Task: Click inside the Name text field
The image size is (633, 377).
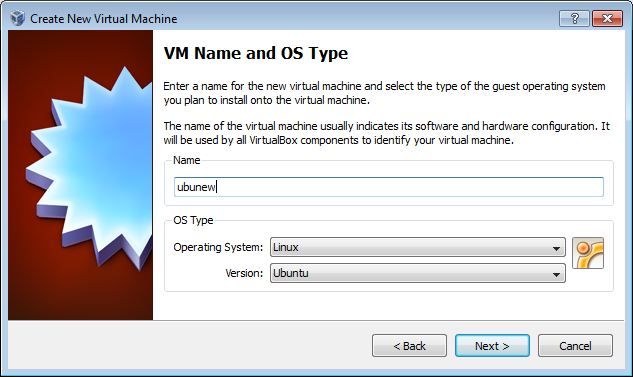Action: (389, 187)
